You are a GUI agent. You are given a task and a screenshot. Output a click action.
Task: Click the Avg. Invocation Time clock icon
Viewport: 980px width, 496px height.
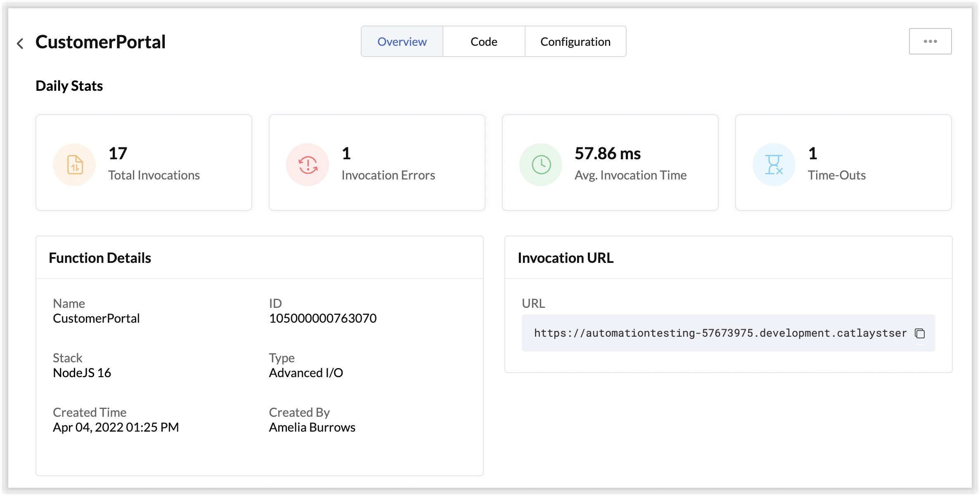(x=541, y=165)
